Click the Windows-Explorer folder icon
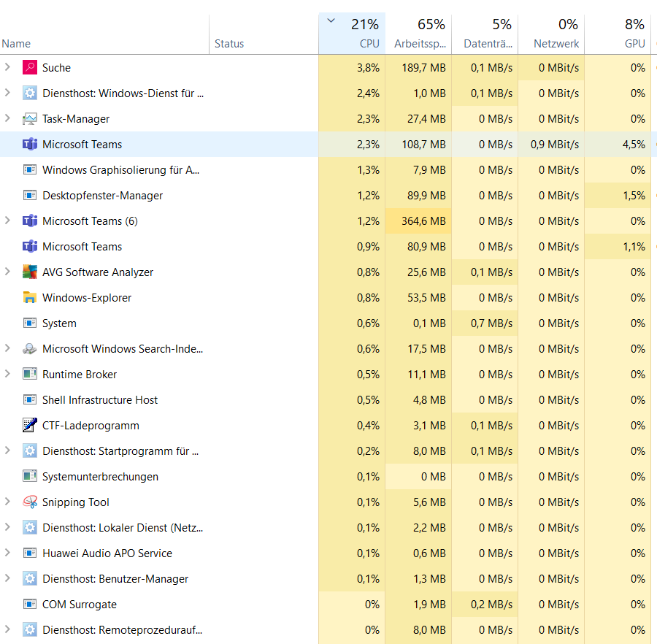The width and height of the screenshot is (657, 644). coord(30,297)
